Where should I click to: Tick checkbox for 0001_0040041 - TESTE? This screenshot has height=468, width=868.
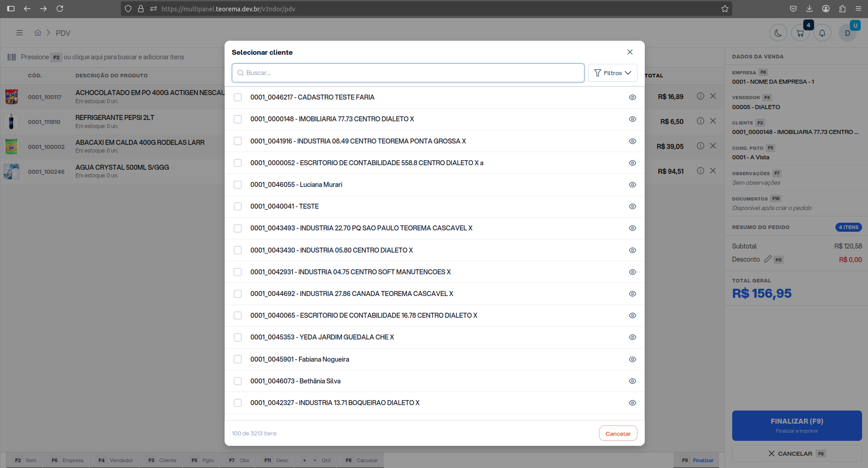pyautogui.click(x=238, y=206)
